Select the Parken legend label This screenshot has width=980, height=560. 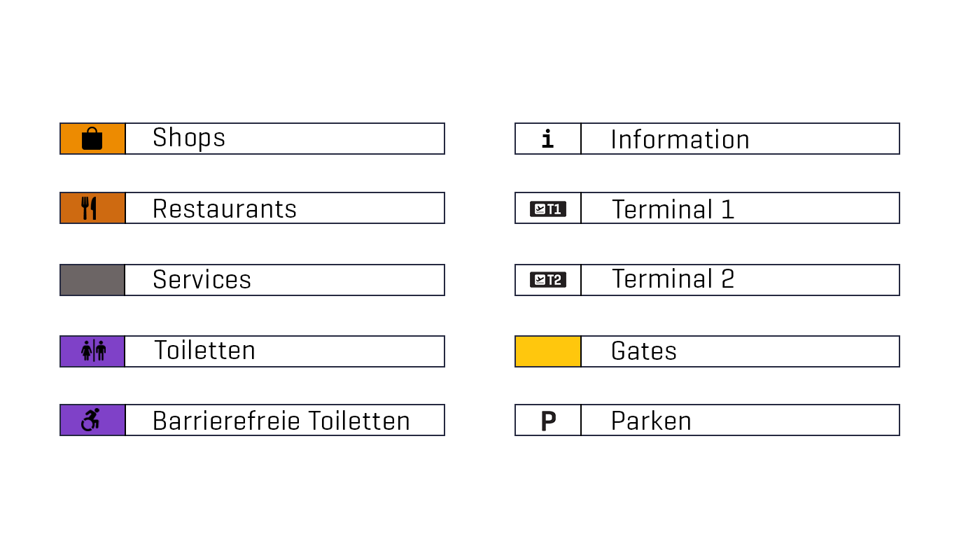point(651,421)
